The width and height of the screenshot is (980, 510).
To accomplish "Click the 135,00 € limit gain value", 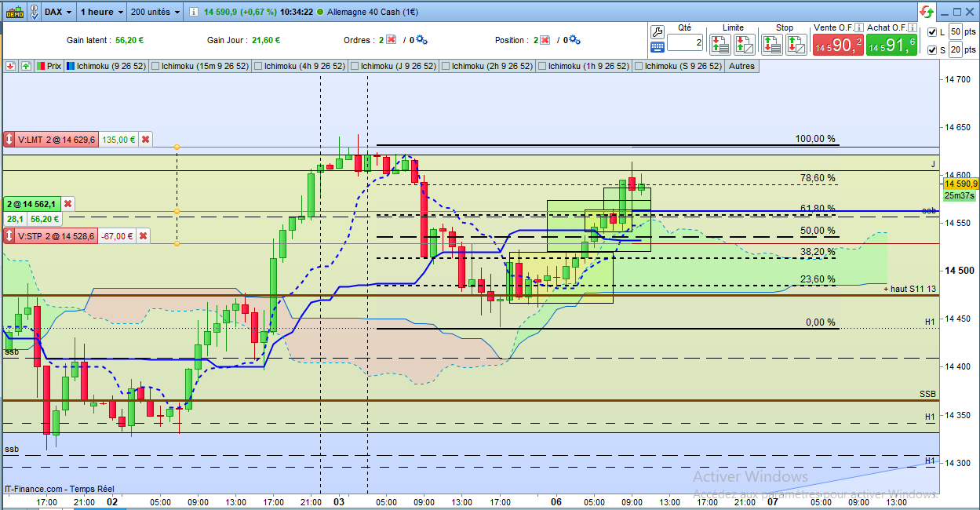I will [118, 140].
